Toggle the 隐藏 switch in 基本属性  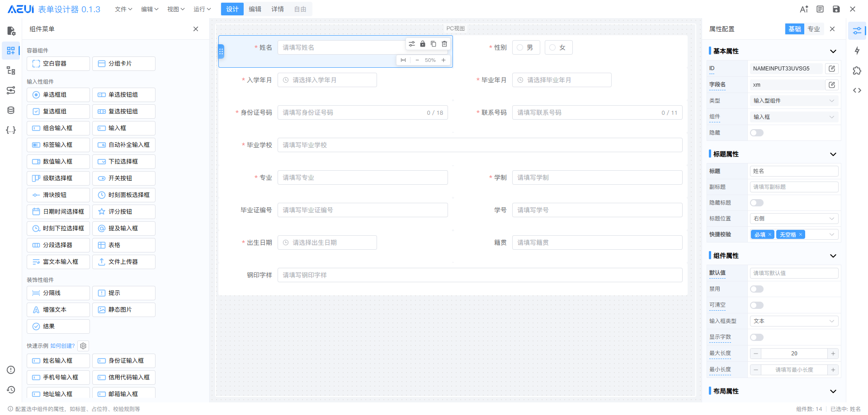[x=757, y=132]
